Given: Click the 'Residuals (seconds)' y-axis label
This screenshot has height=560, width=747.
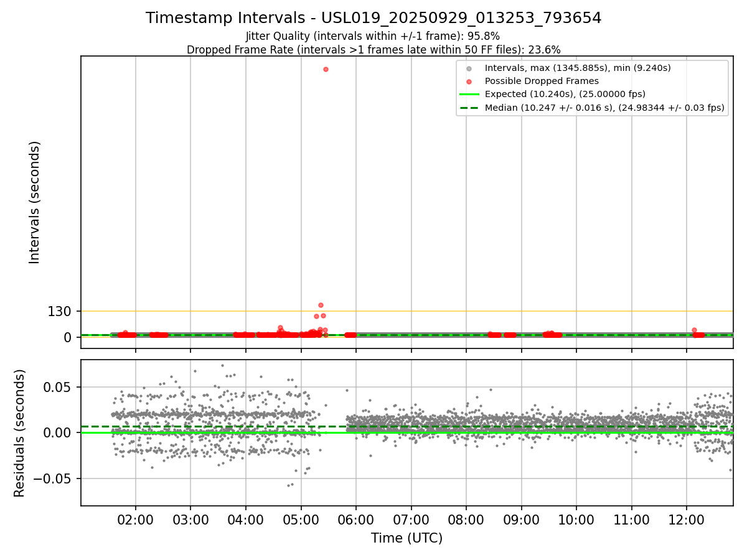Looking at the screenshot, I should [20, 433].
